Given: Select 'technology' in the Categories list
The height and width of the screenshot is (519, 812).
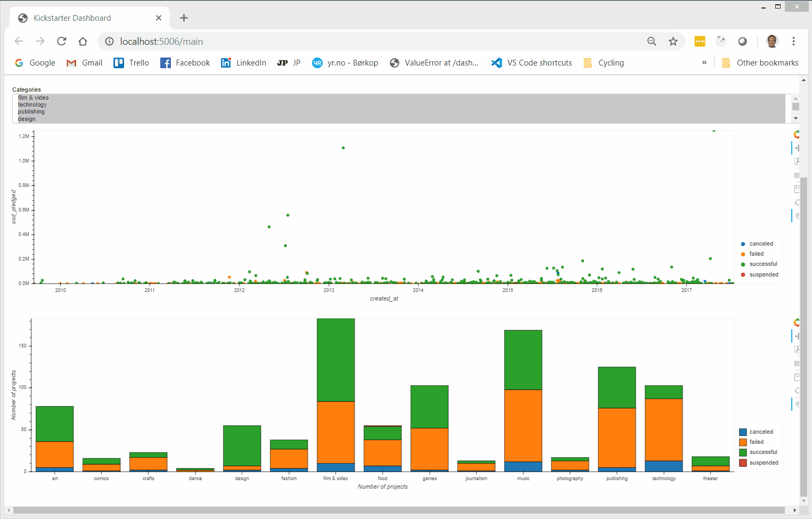Looking at the screenshot, I should [32, 104].
